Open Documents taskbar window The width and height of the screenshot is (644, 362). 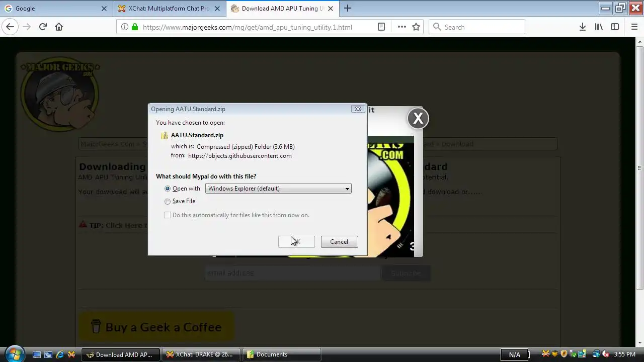281,354
